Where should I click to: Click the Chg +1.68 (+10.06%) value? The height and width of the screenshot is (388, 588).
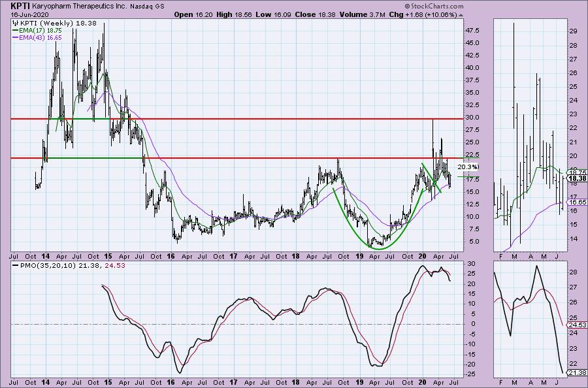click(x=423, y=14)
